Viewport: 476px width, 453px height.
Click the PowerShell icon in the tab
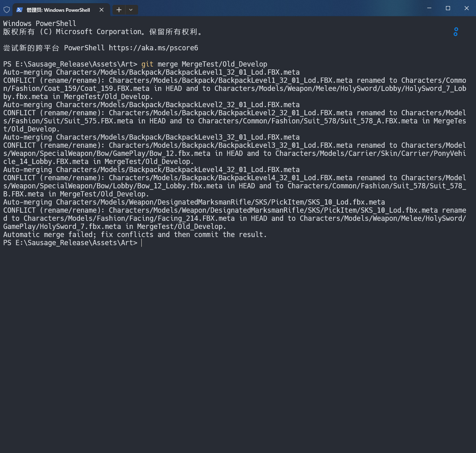[x=19, y=9]
